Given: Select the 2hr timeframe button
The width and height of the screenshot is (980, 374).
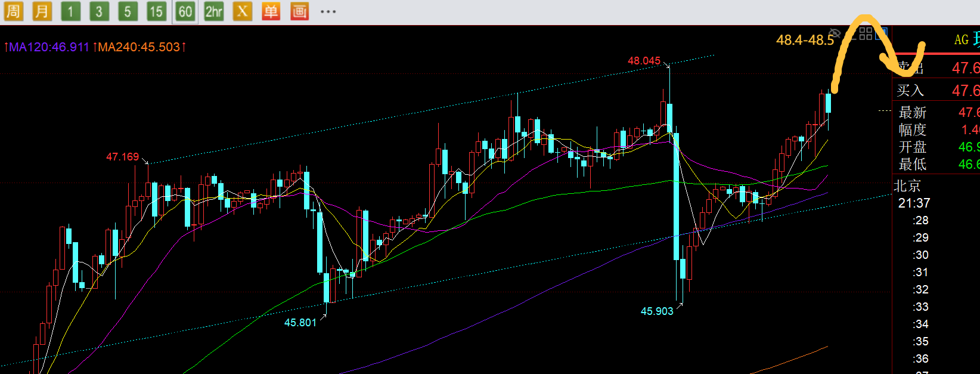Looking at the screenshot, I should pyautogui.click(x=213, y=11).
